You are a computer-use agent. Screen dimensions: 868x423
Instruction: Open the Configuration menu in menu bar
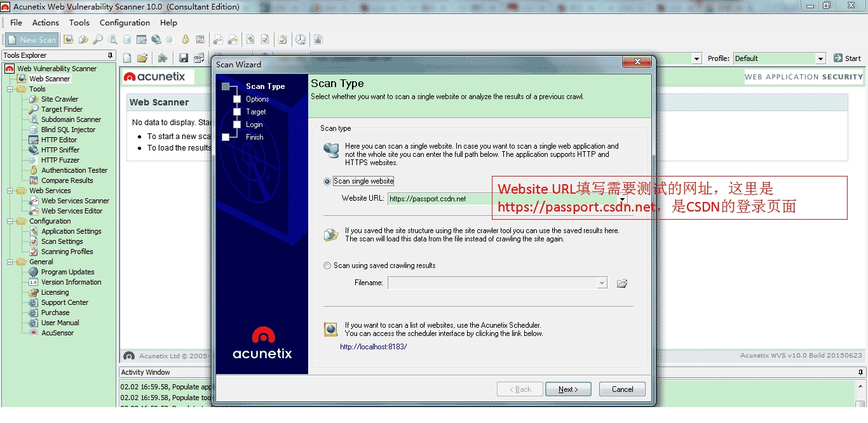[125, 22]
